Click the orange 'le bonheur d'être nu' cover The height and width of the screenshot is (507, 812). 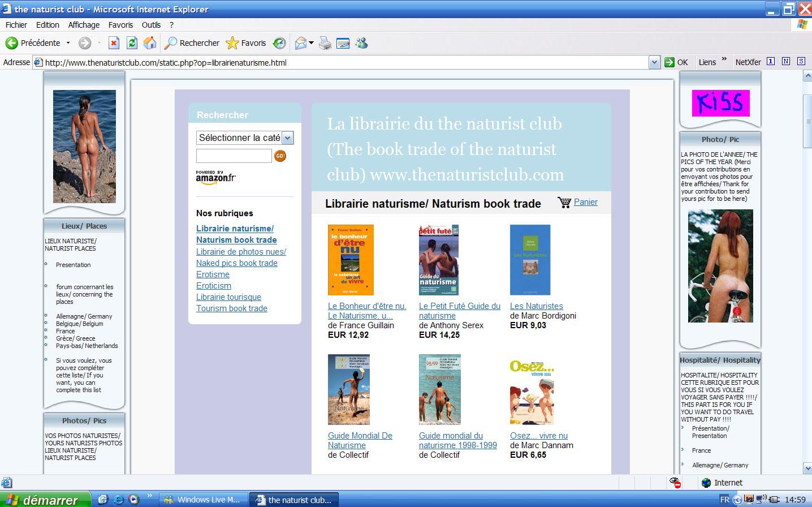(351, 260)
